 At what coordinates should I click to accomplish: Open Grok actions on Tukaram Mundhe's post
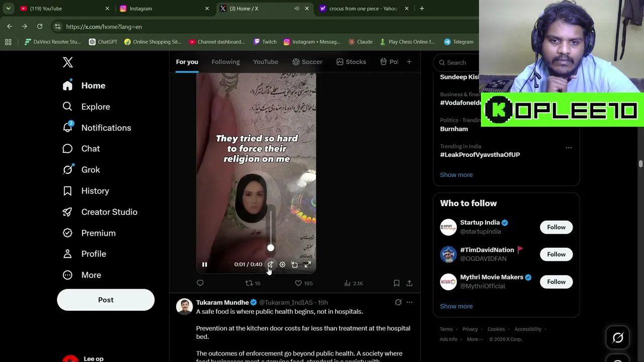(398, 302)
